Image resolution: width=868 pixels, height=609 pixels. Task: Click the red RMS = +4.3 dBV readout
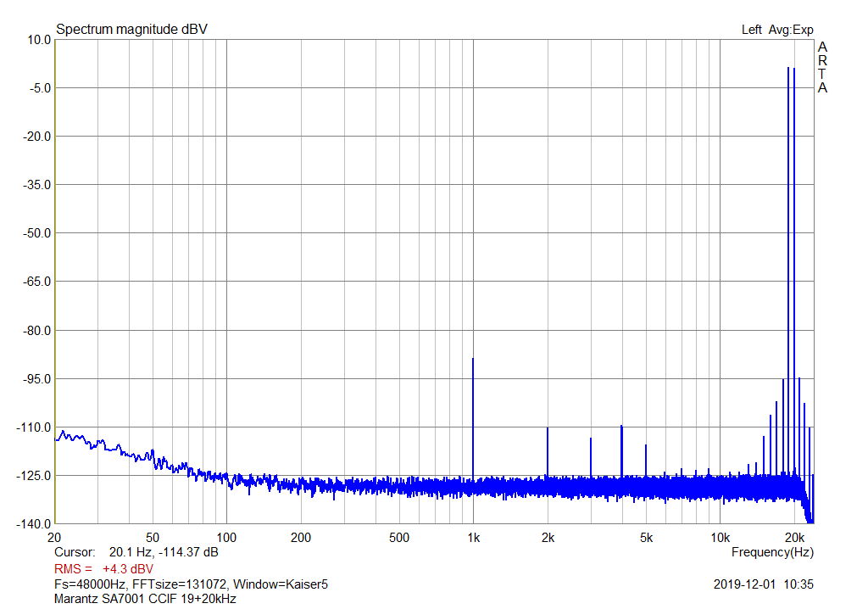coord(103,568)
